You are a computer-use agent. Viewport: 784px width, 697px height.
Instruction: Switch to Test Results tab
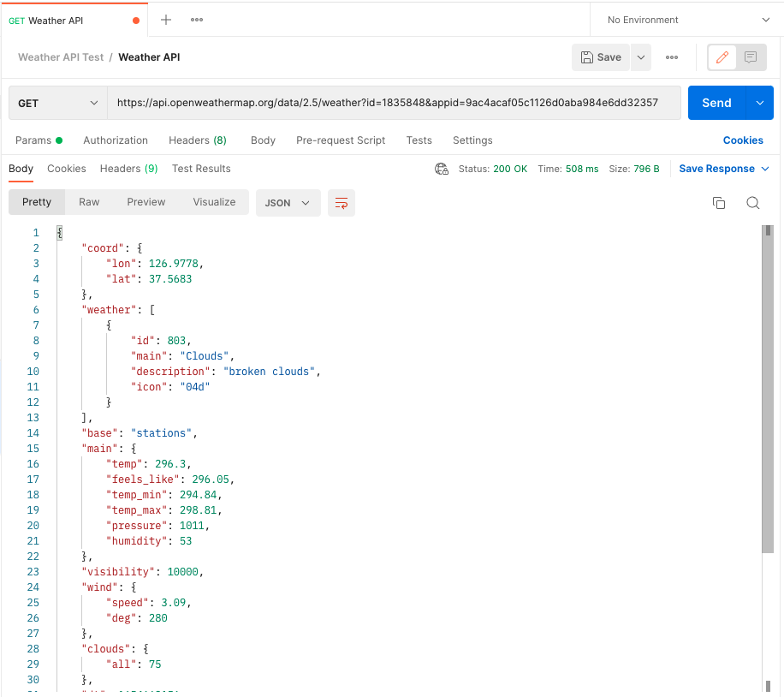(201, 169)
